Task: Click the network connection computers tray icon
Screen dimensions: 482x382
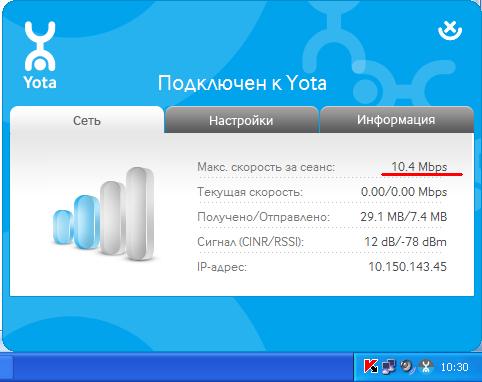Action: [x=389, y=366]
